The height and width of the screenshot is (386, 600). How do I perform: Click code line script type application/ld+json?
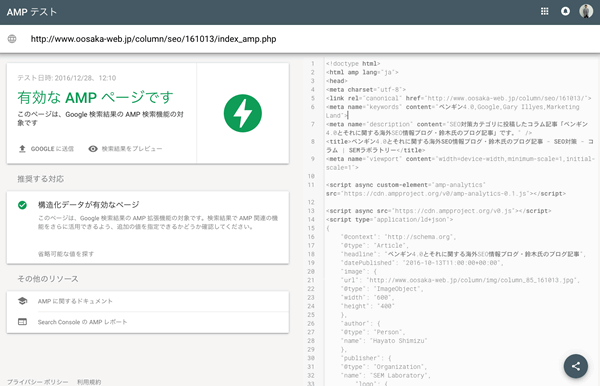(389, 220)
